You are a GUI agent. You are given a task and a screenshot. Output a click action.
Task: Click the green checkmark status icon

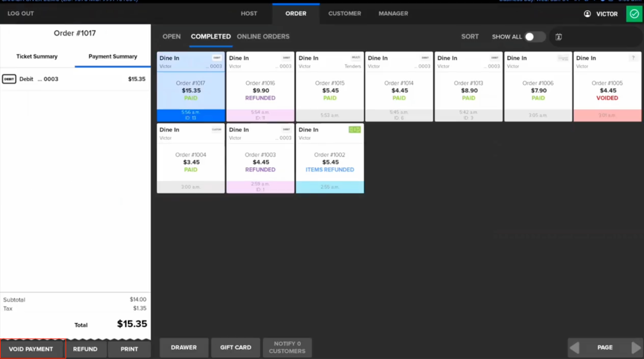[634, 14]
